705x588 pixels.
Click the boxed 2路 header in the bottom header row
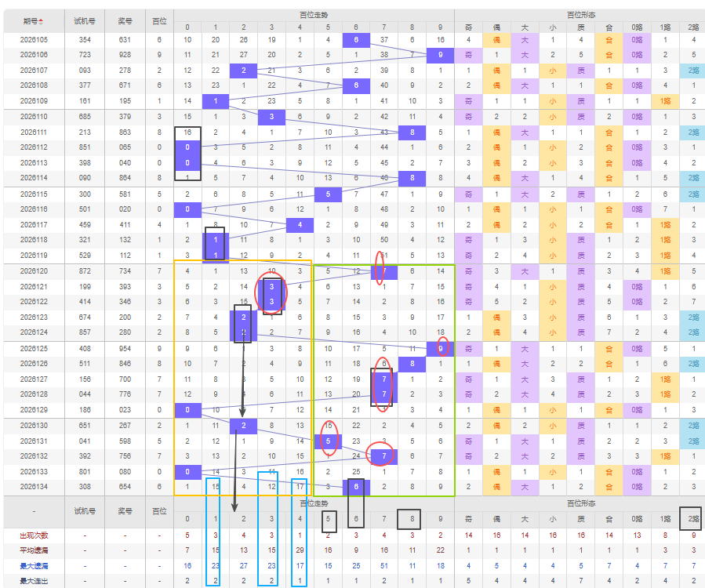(x=693, y=519)
